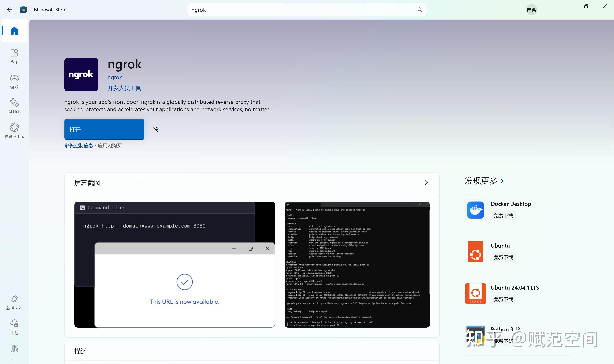Expand the 屏幕截图 screenshots section
The height and width of the screenshot is (364, 614).
tap(426, 182)
